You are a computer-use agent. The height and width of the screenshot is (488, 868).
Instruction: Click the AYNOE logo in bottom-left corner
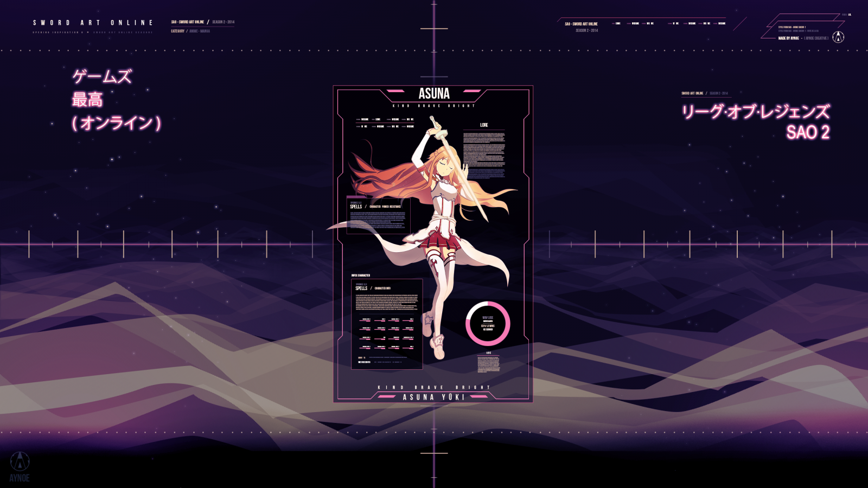pyautogui.click(x=20, y=466)
